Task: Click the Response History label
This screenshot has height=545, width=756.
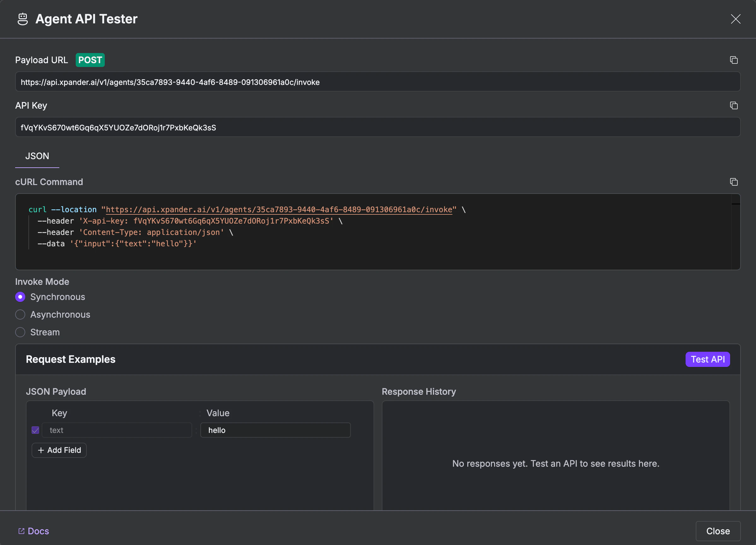Action: click(419, 391)
